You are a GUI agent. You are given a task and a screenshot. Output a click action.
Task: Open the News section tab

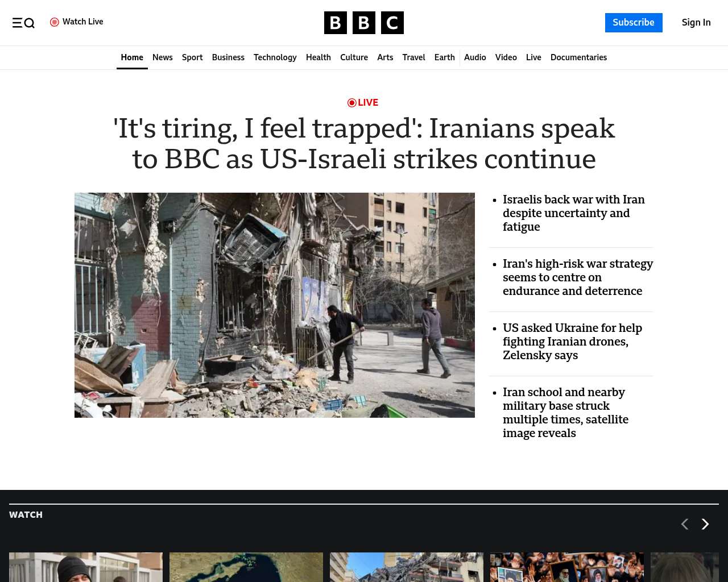click(163, 57)
